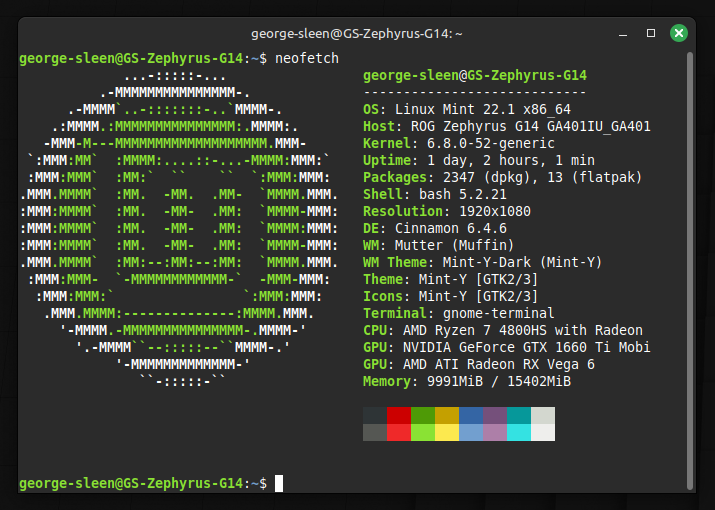Image resolution: width=715 pixels, height=510 pixels.
Task: Maximize the terminal window
Action: click(651, 33)
